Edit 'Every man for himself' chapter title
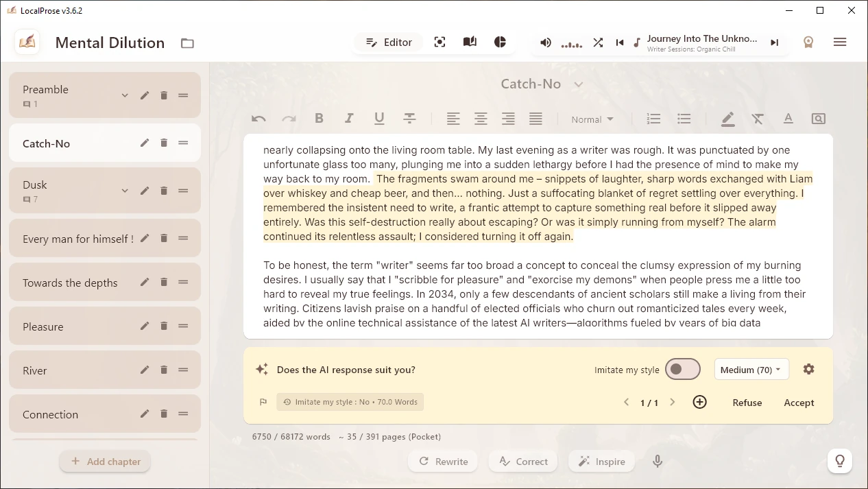868x489 pixels. click(x=145, y=238)
